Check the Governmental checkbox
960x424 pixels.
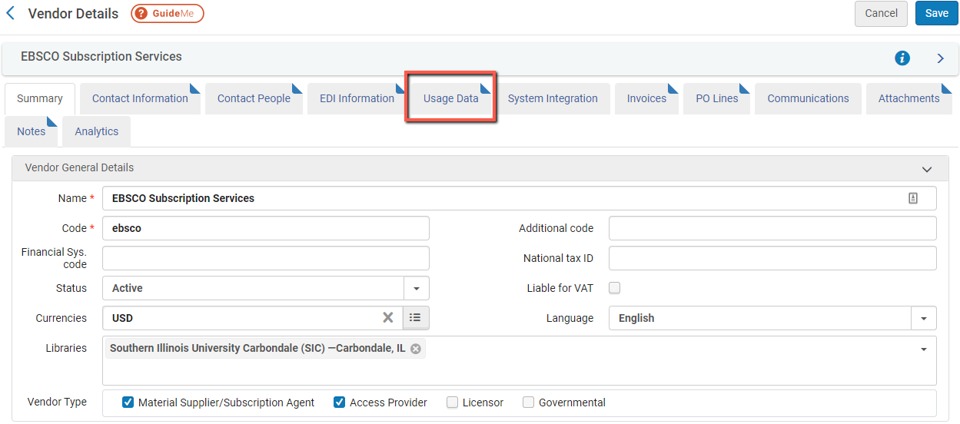click(528, 403)
